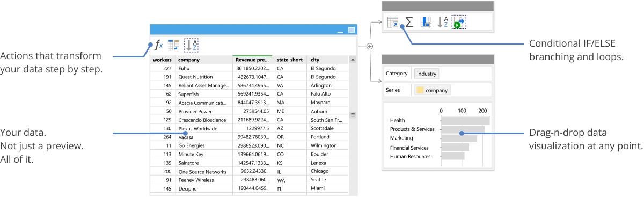The height and width of the screenshot is (197, 644).
Task: Click the city column header
Action: [x=328, y=60]
